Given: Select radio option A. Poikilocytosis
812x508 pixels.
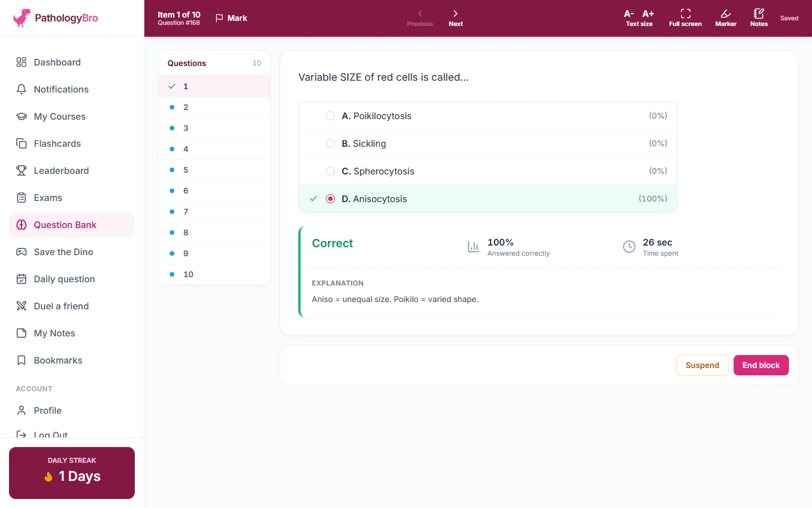Looking at the screenshot, I should tap(330, 116).
